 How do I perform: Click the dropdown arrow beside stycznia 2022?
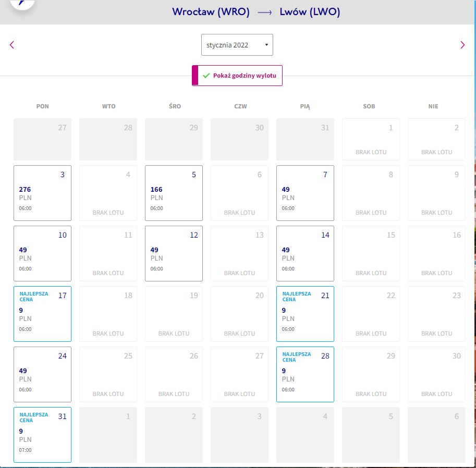point(266,45)
